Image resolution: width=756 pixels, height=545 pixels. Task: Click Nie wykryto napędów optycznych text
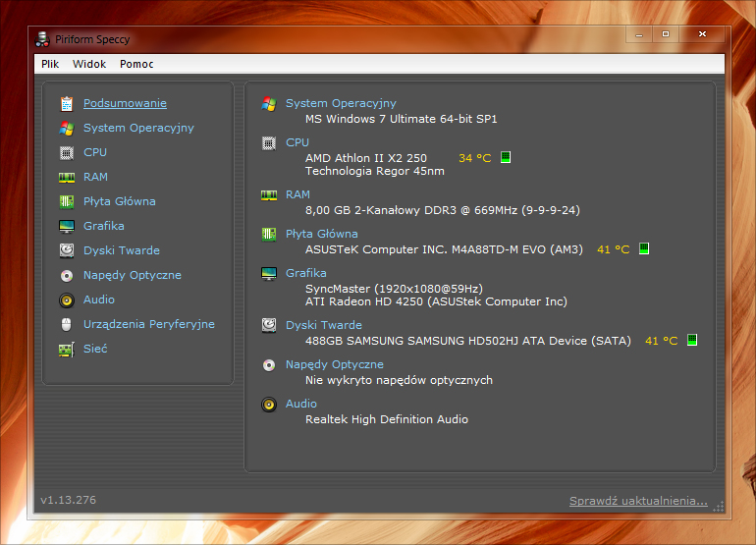[x=399, y=380]
